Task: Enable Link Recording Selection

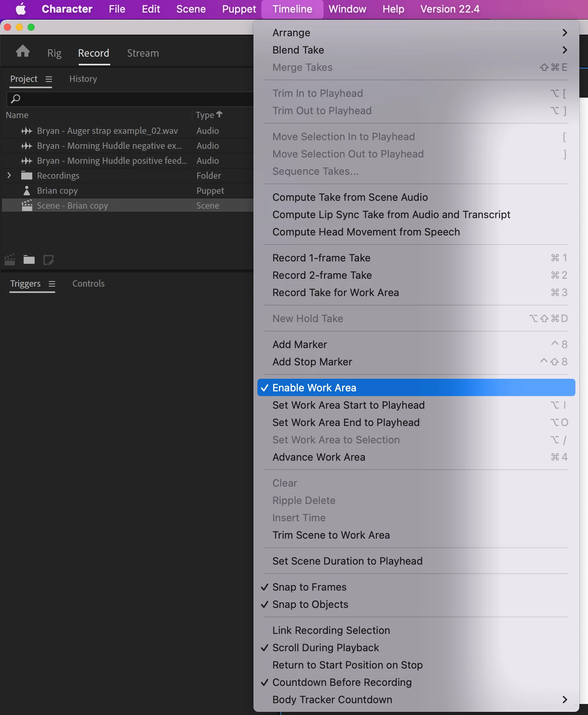Action: pos(416,630)
